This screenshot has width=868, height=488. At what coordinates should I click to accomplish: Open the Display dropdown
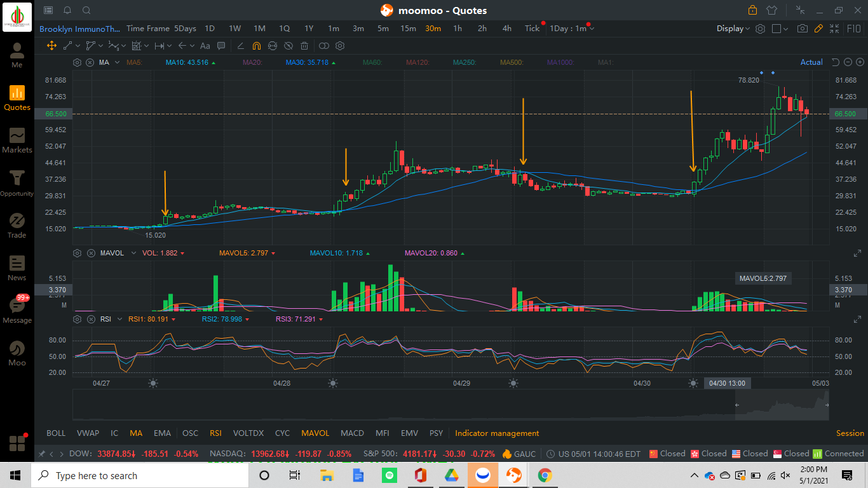[x=733, y=29]
